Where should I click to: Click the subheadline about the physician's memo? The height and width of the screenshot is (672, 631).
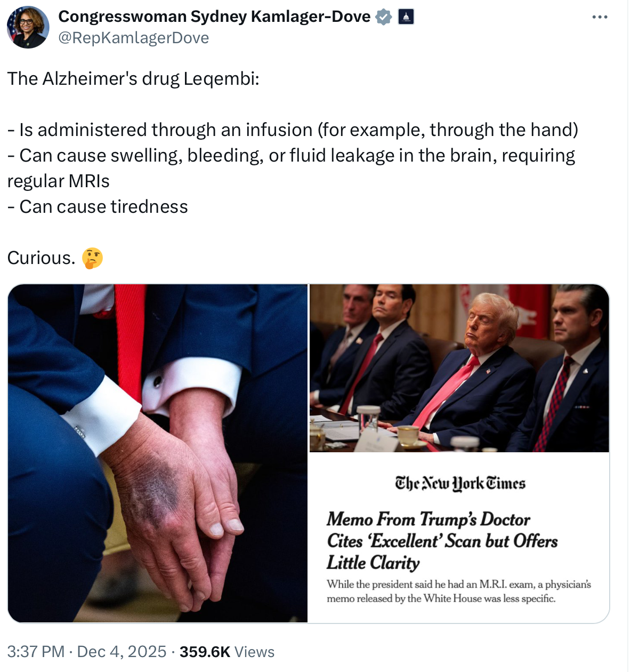coord(458,591)
